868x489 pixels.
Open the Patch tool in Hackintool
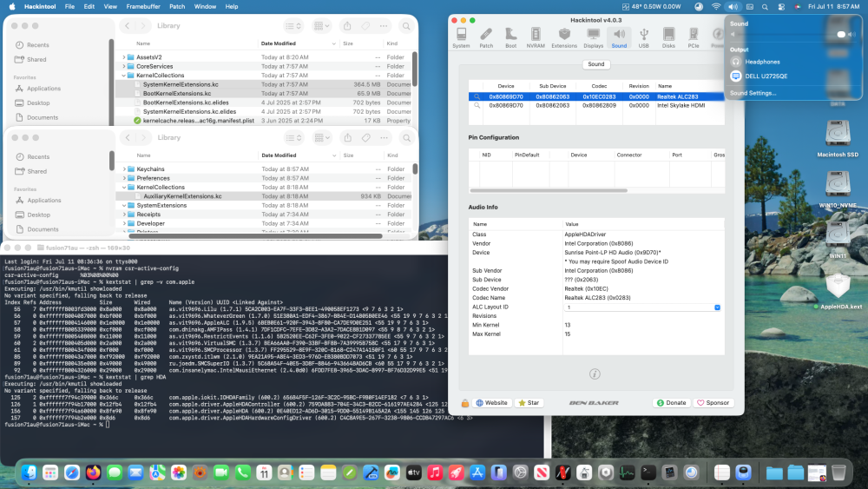pos(486,37)
